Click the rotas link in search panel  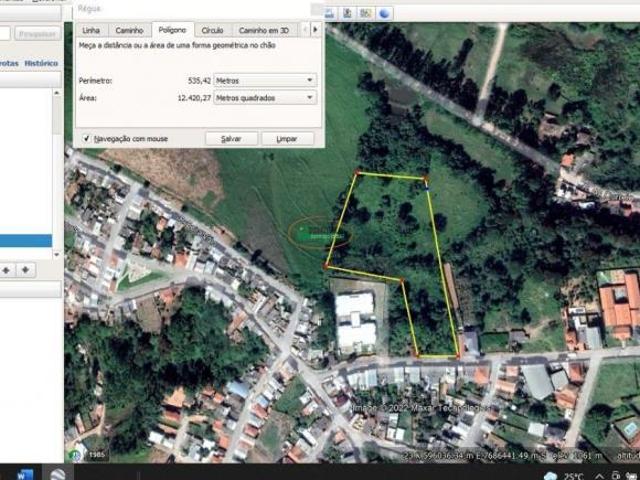tap(9, 63)
